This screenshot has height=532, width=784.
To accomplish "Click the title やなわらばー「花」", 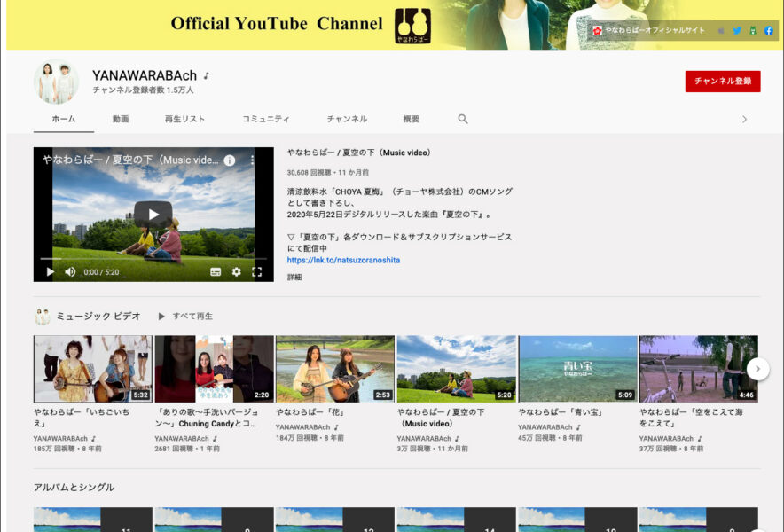I will point(310,412).
